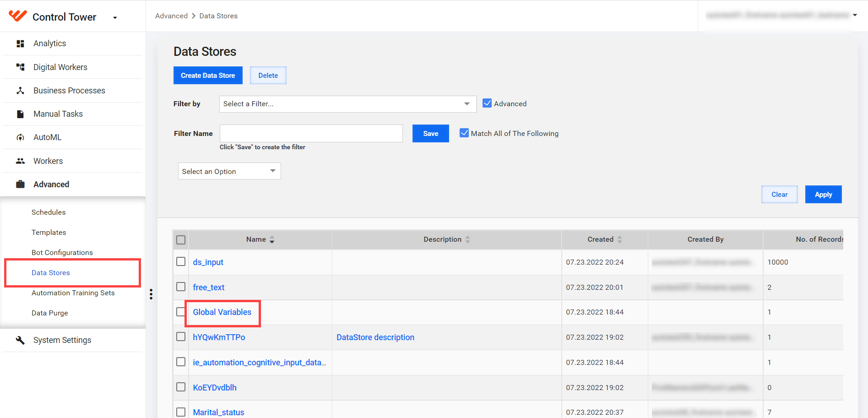Image resolution: width=868 pixels, height=418 pixels.
Task: Uncheck the Advanced filter checkbox
Action: (x=487, y=103)
